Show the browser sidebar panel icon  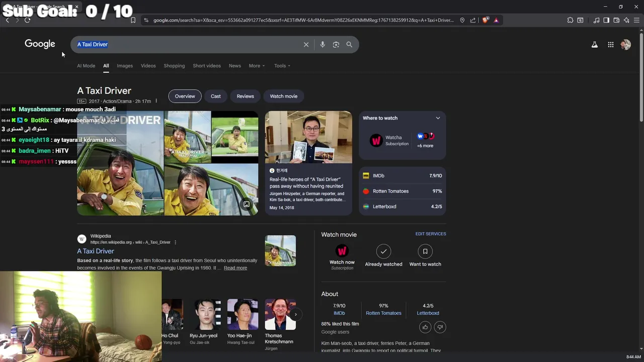606,20
